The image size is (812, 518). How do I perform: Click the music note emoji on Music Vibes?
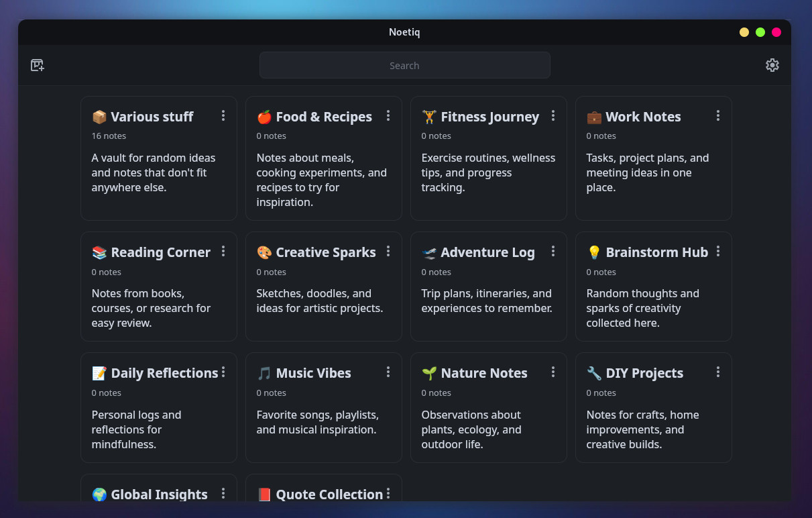coord(264,374)
